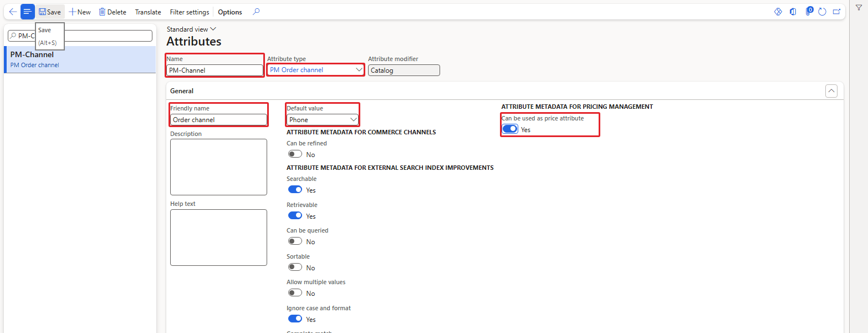Toggle Can be queried switch

pyautogui.click(x=295, y=241)
